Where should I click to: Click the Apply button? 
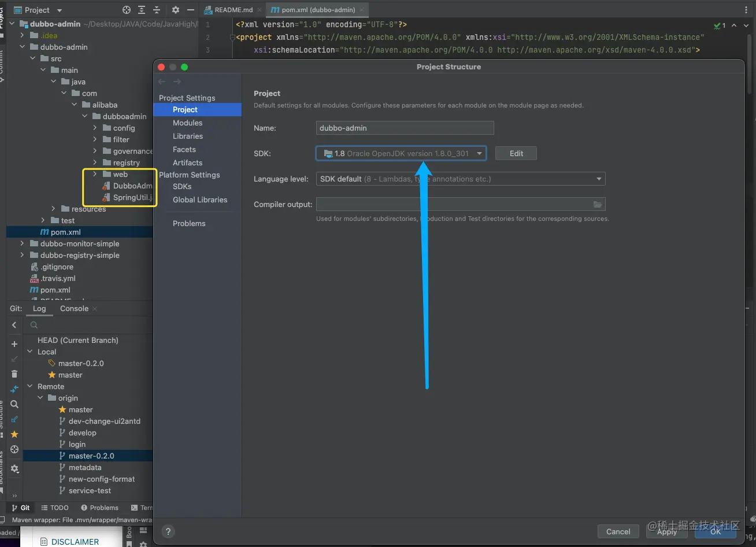coord(666,531)
